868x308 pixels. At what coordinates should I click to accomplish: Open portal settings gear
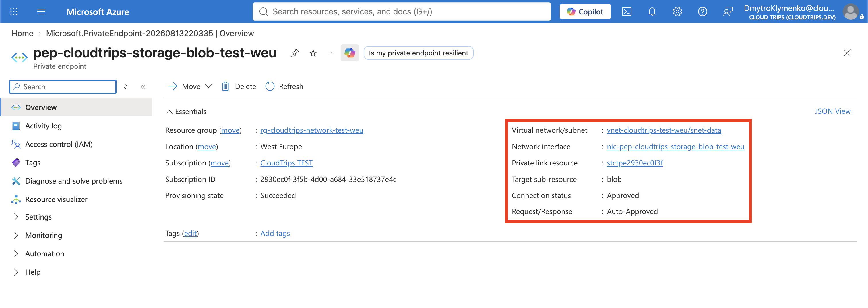(x=677, y=11)
